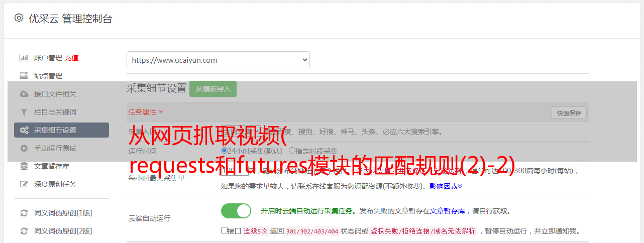Enable the 接口 连续5次 pause checkbox
The image size is (644, 243).
[224, 230]
